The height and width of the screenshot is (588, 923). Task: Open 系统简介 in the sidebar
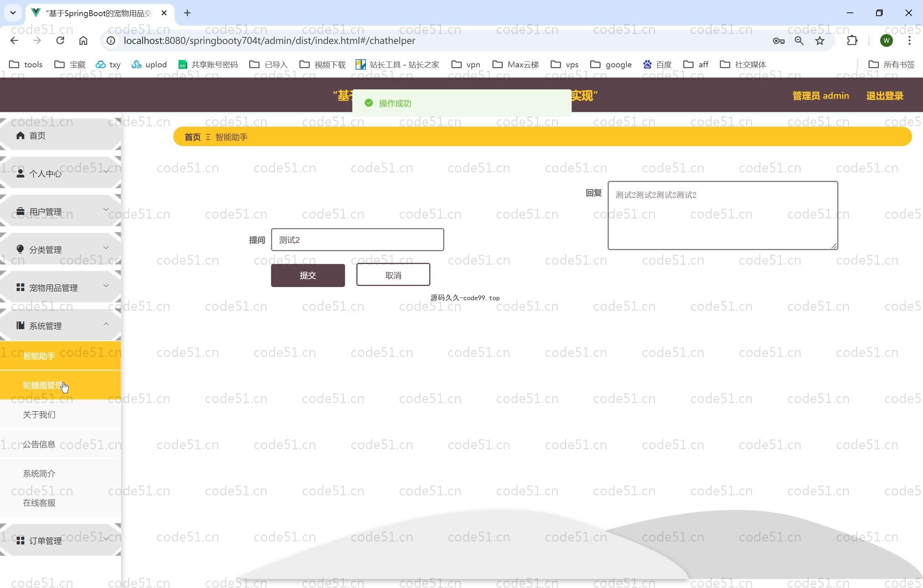click(60, 473)
